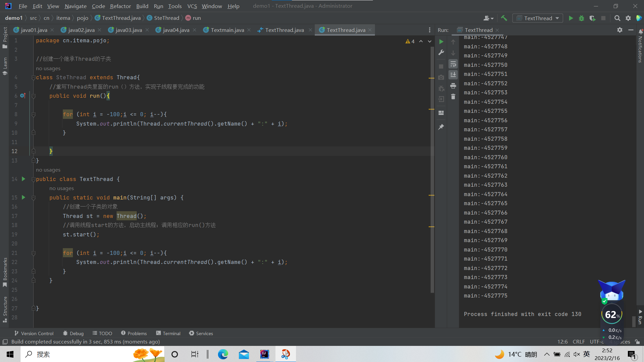Open Microsoft Edge from the taskbar
644x362 pixels.
tap(223, 354)
